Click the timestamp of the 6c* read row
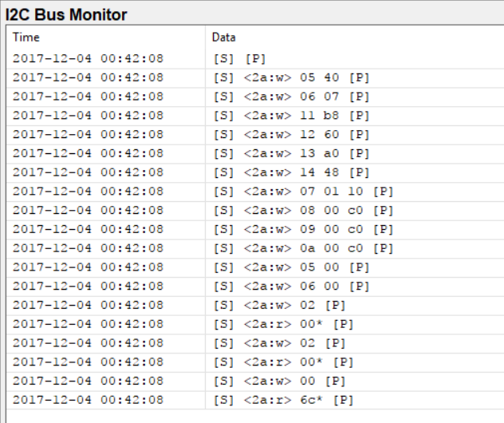The image size is (504, 423). click(x=88, y=401)
